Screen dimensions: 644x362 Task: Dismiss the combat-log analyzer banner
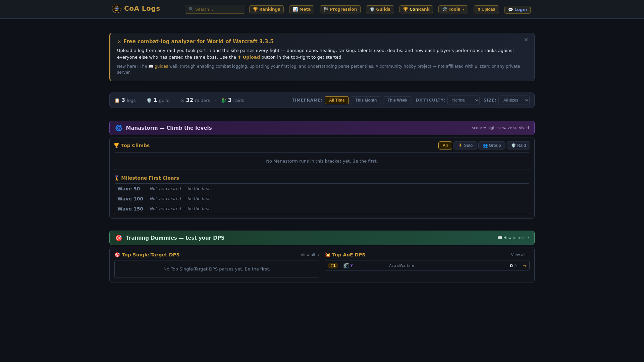click(x=526, y=40)
